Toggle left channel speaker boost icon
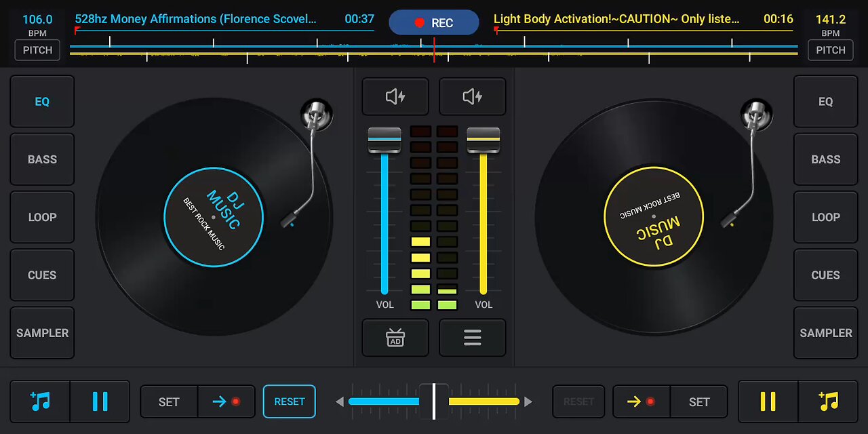 [x=395, y=97]
